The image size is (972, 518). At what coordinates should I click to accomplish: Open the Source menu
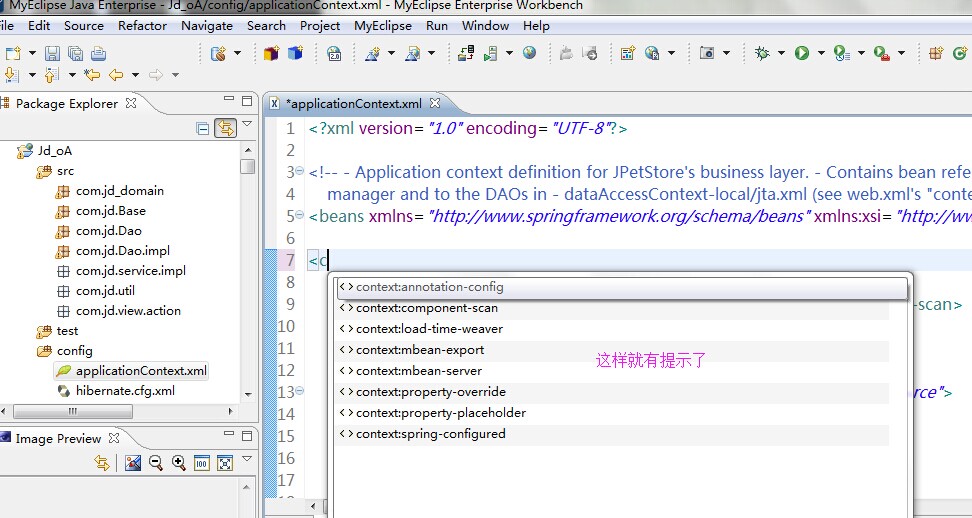click(x=84, y=25)
